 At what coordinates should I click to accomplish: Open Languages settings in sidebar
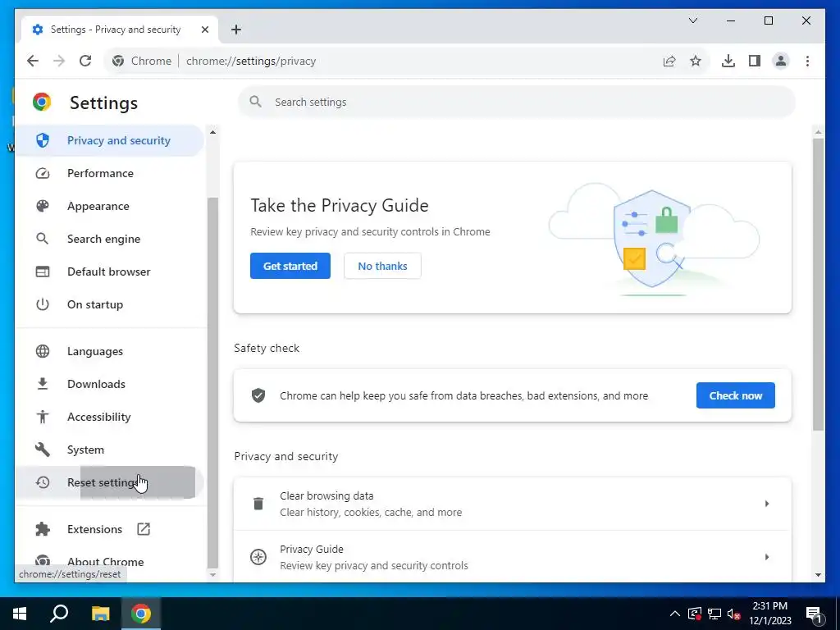click(x=95, y=351)
